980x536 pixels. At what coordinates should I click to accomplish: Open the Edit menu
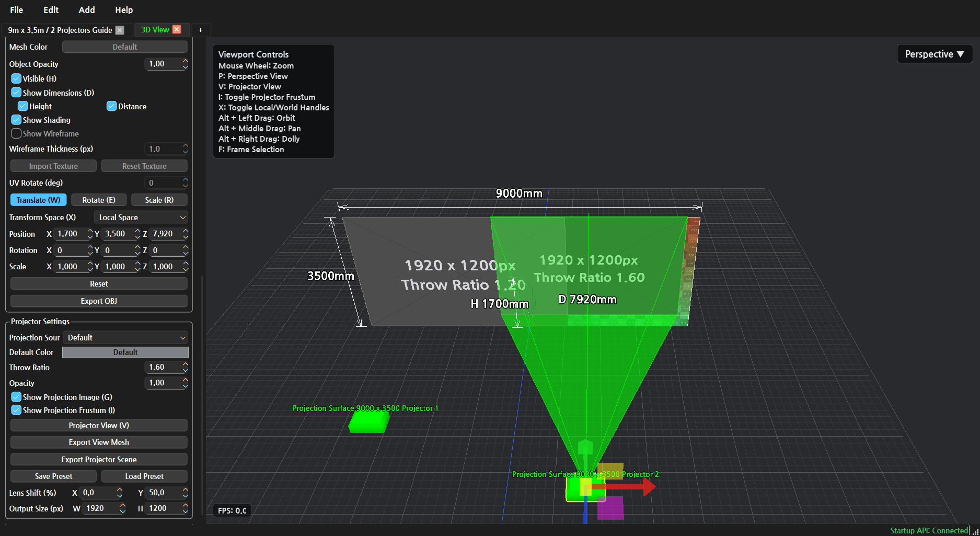click(x=51, y=10)
